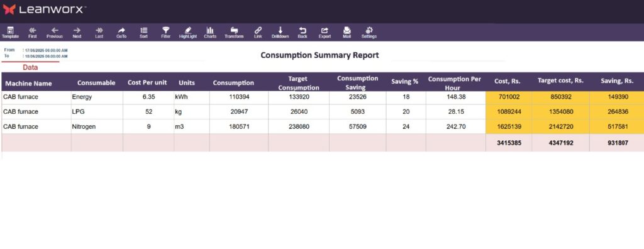Switch to the Data tab
The width and height of the screenshot is (644, 249).
point(30,67)
